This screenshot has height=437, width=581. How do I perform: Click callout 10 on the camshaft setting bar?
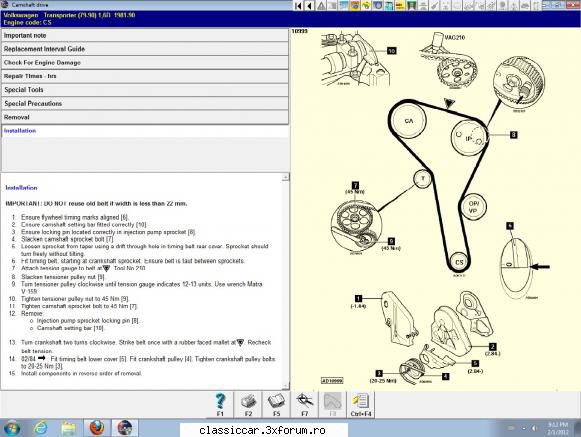pyautogui.click(x=392, y=51)
